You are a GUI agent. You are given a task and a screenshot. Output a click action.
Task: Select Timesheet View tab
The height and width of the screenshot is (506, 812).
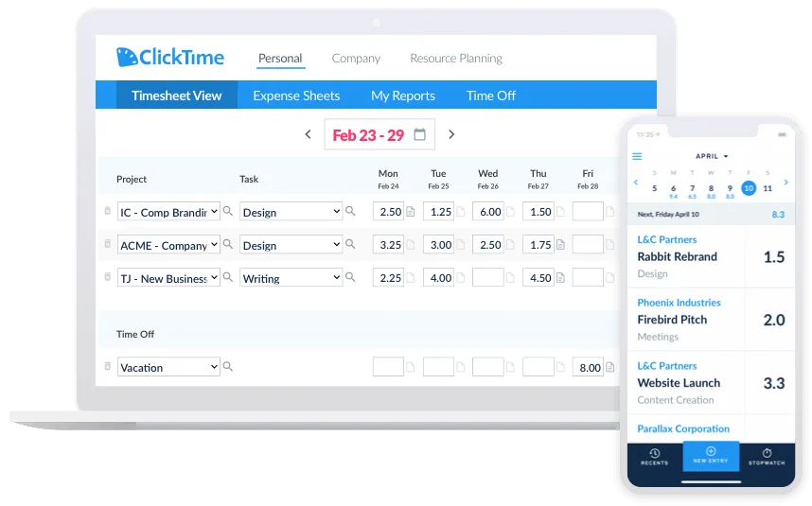[x=177, y=96]
